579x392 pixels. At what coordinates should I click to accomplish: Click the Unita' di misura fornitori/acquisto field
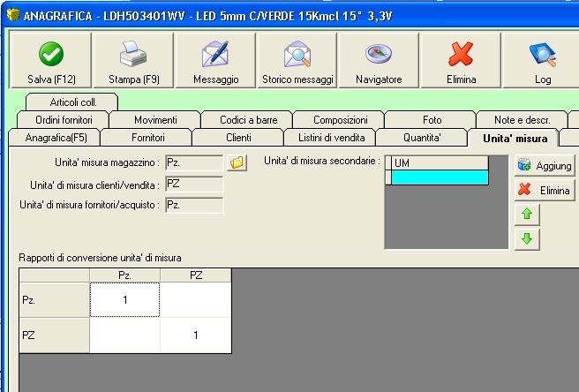194,205
